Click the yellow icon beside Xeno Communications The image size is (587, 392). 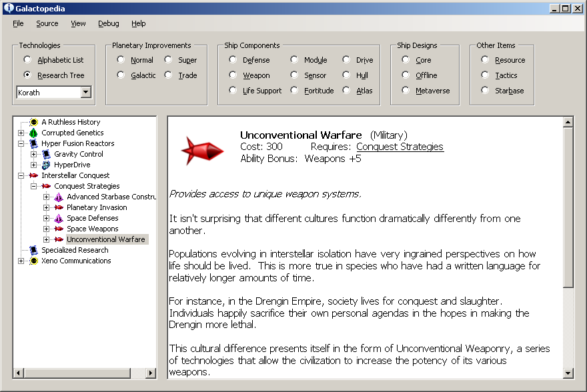[x=34, y=261]
